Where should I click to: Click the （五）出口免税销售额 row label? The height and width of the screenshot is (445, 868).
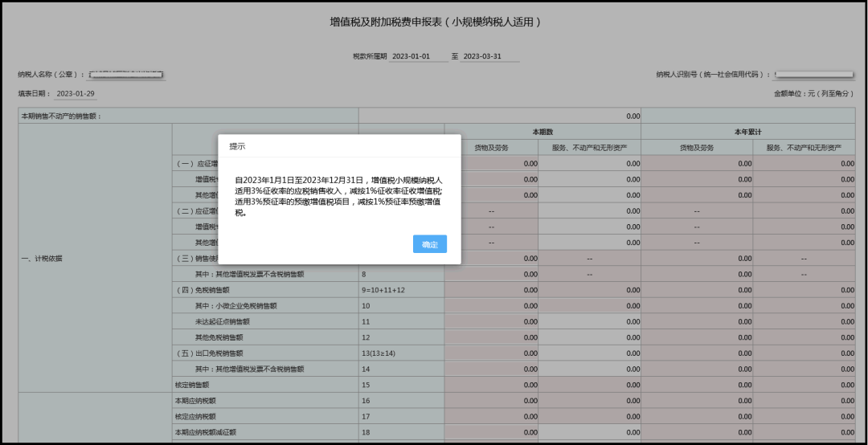(x=209, y=353)
